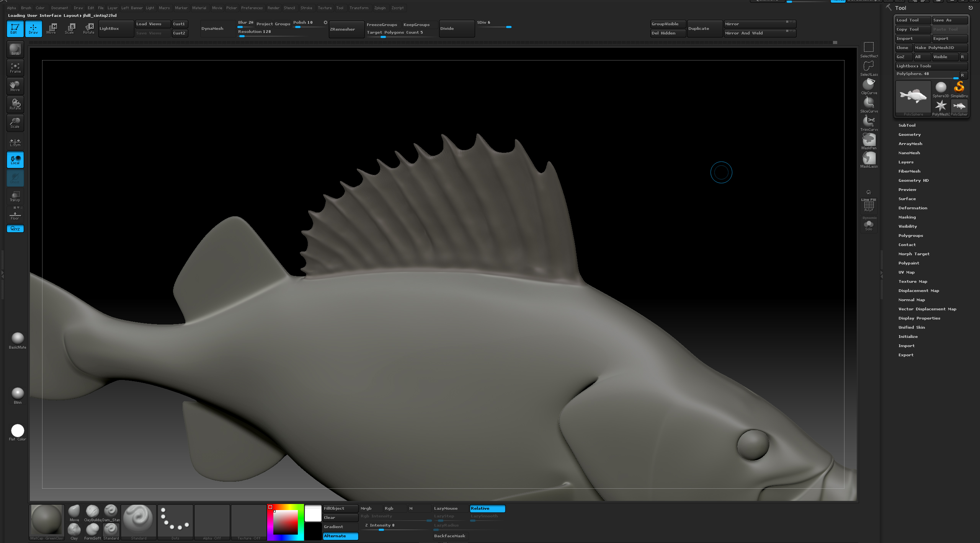Pick the Dam_Standard brush

[x=111, y=513]
